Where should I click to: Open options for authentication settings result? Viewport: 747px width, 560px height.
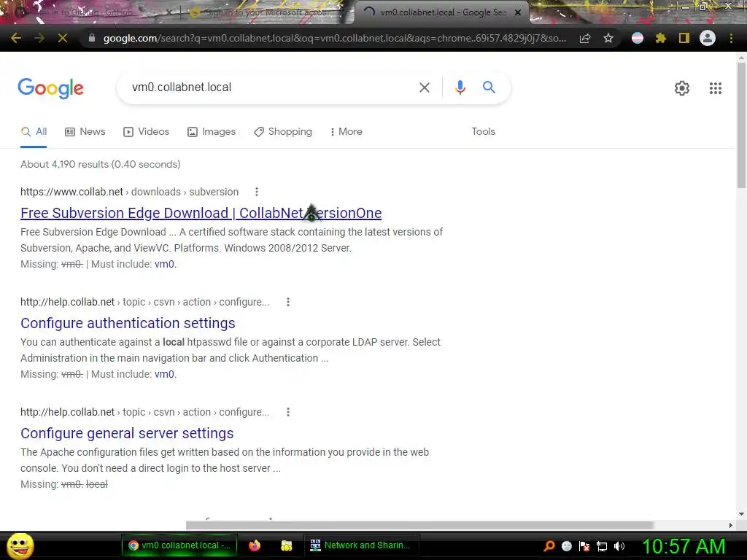click(287, 302)
